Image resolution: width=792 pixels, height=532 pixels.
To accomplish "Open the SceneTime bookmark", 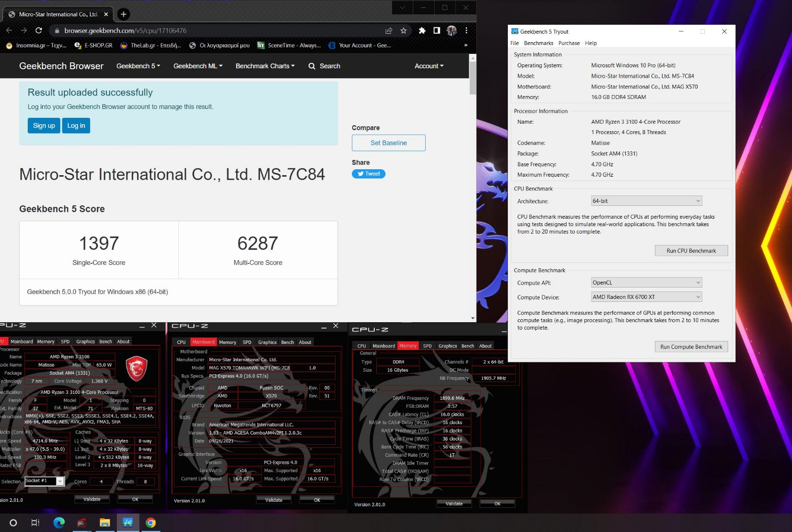I will click(289, 46).
